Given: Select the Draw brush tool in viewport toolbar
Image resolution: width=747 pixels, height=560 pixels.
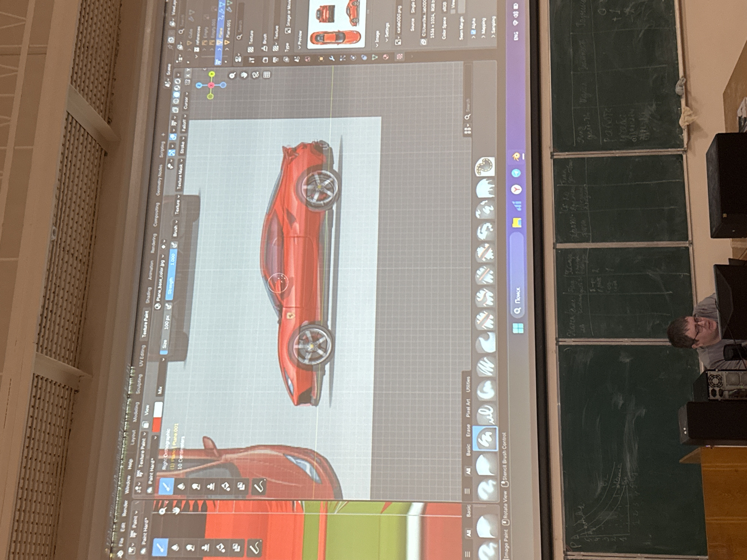Looking at the screenshot, I should coord(166,486).
